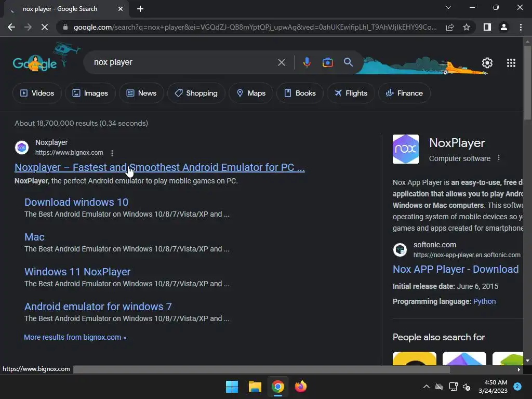
Task: Click the address bar URL
Action: (x=255, y=27)
